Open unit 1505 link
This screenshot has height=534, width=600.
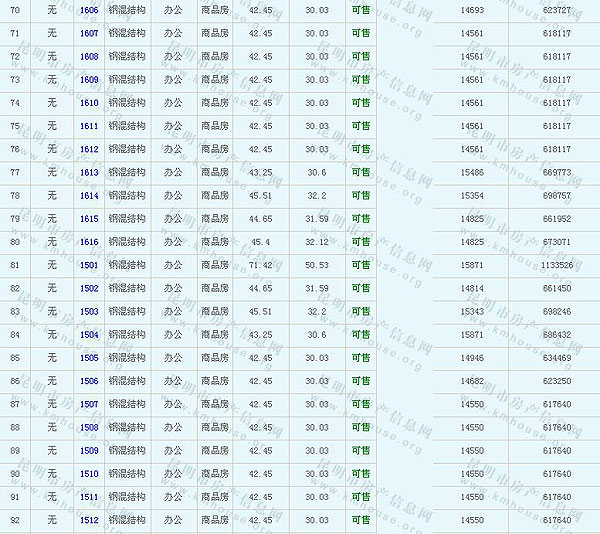click(89, 358)
